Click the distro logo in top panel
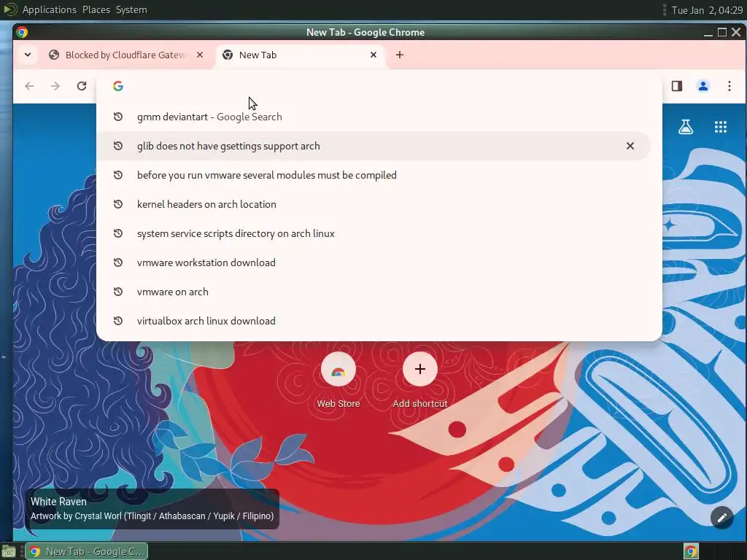Viewport: 747px width, 560px height. pos(10,9)
